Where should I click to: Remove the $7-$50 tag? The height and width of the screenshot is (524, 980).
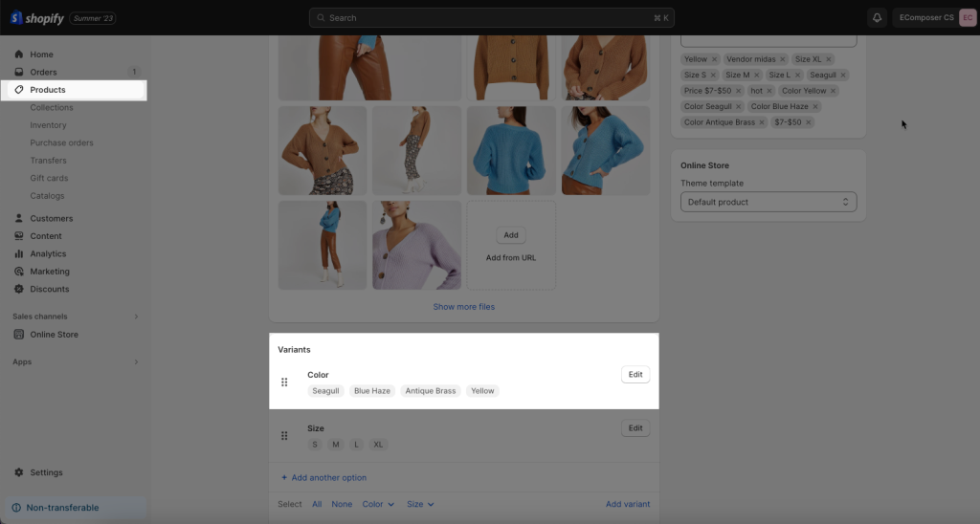808,122
